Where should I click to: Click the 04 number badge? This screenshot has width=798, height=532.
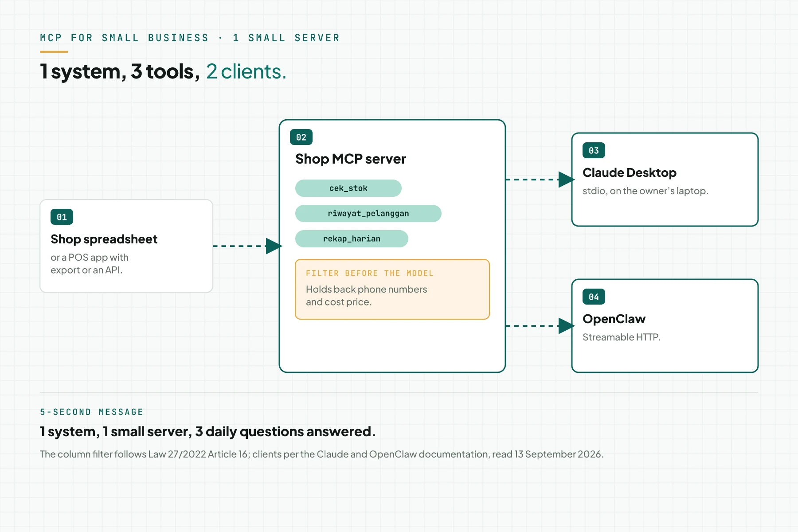[x=594, y=297]
